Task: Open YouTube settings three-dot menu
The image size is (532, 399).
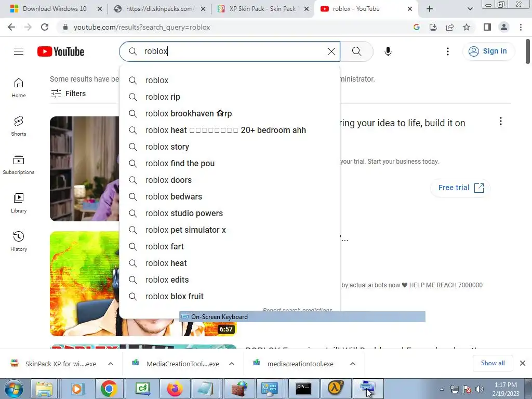Action: point(447,51)
